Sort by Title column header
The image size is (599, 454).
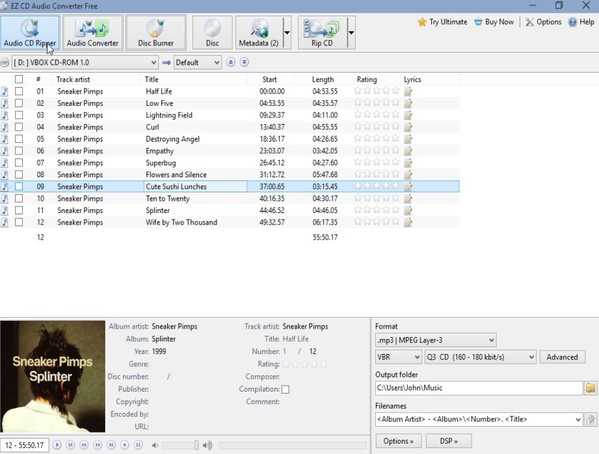151,79
